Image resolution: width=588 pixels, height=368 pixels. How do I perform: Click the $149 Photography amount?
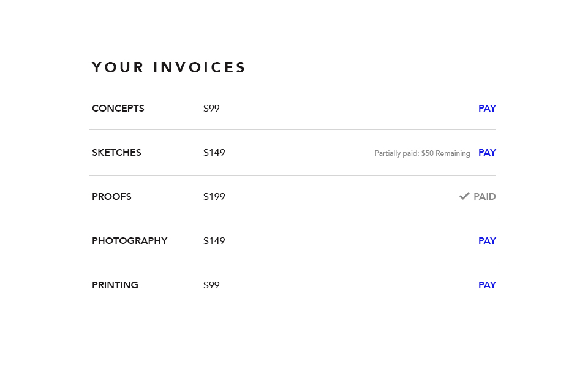tap(214, 241)
